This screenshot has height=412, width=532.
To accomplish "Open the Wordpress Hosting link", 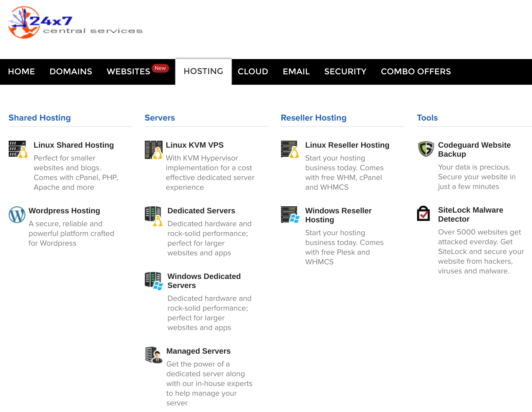I will point(64,211).
